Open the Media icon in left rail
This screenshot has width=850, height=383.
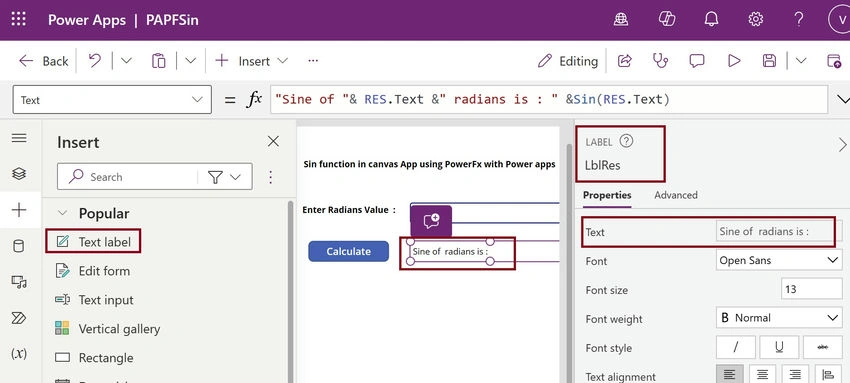pyautogui.click(x=19, y=282)
